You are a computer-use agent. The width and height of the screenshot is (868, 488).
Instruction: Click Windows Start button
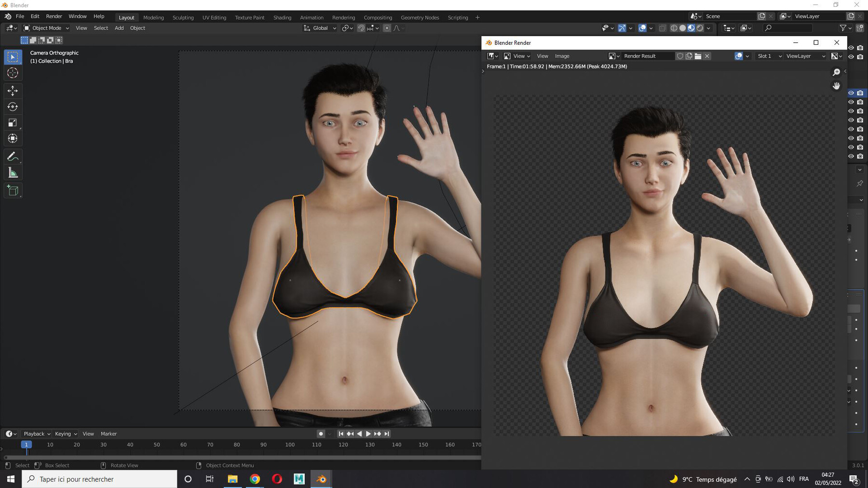click(x=11, y=479)
